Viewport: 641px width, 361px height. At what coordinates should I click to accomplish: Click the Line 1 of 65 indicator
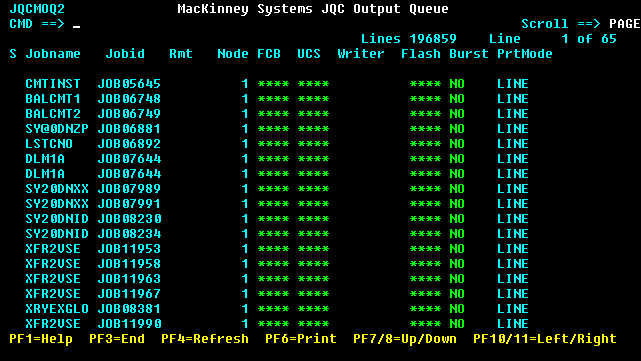[x=553, y=39]
